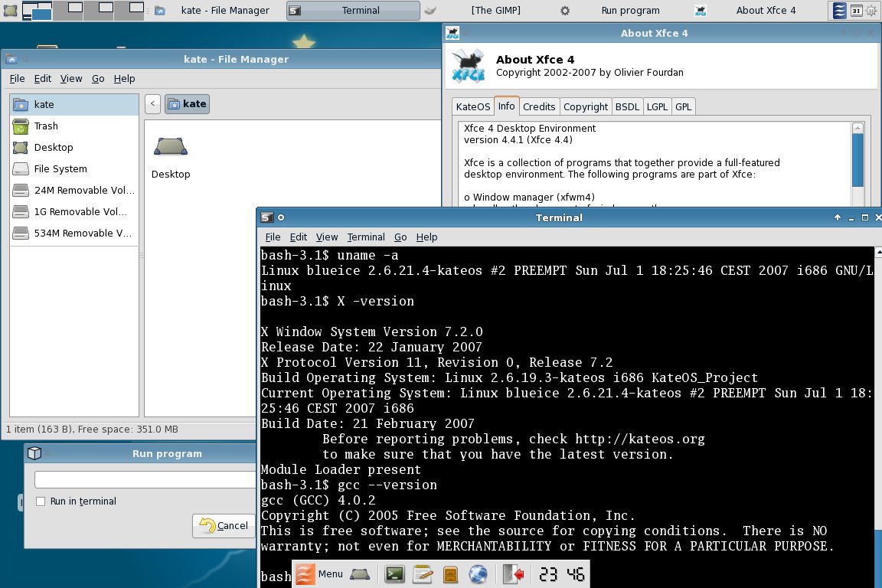Click the logout exit icon on panel
Viewport: 882px width, 588px height.
point(514,574)
